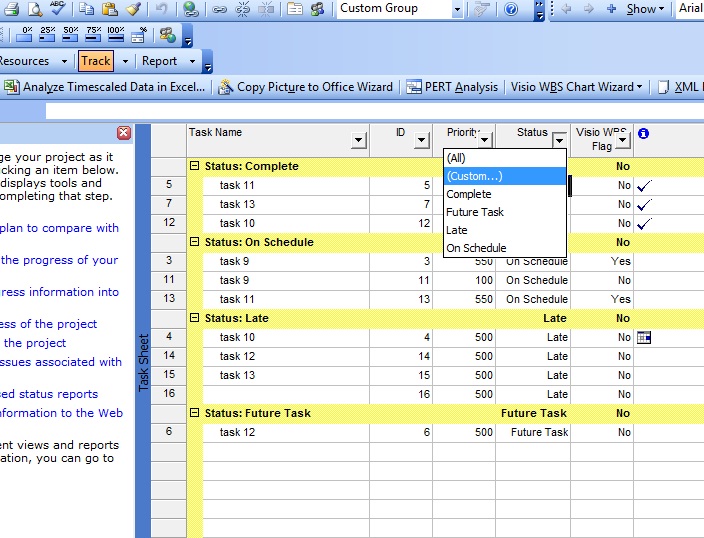
Task: Select Late in the Status filter list
Action: [x=457, y=230]
